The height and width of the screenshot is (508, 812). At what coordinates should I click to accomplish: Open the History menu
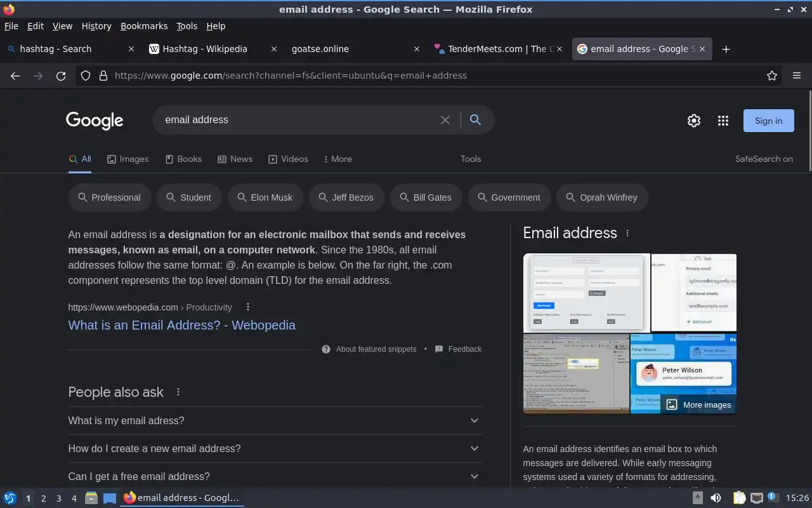pos(96,26)
